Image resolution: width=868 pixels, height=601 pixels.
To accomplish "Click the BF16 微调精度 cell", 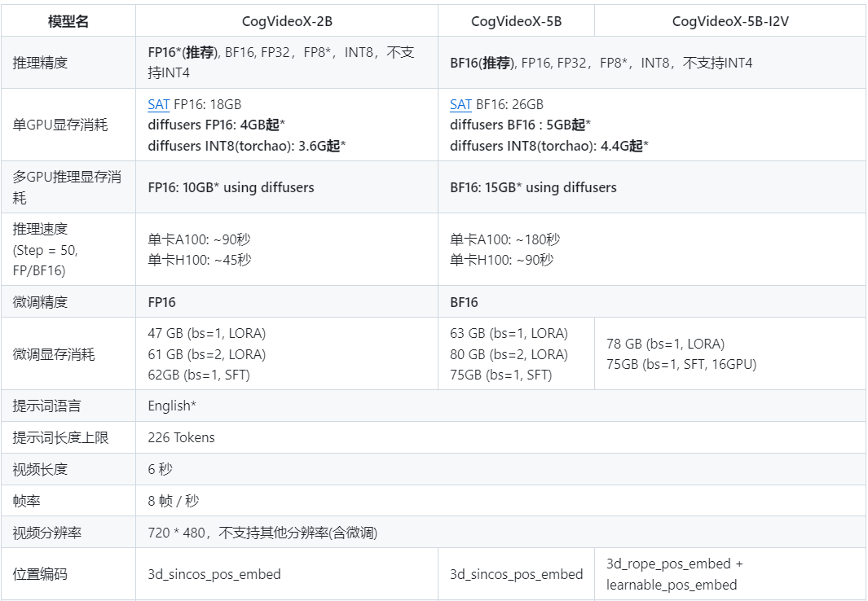I will pos(652,302).
